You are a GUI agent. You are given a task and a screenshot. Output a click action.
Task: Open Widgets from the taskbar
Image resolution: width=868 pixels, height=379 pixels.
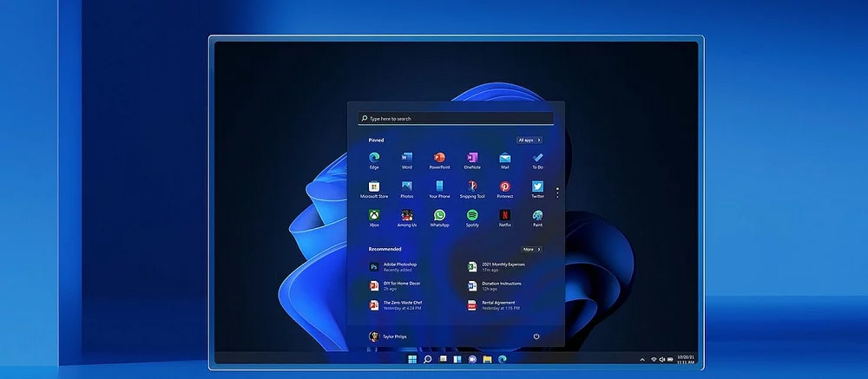click(x=457, y=359)
